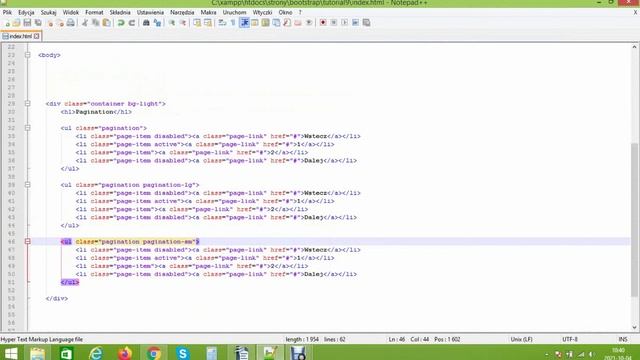Open the Windows Start button
This screenshot has width=640, height=360.
click(11, 353)
